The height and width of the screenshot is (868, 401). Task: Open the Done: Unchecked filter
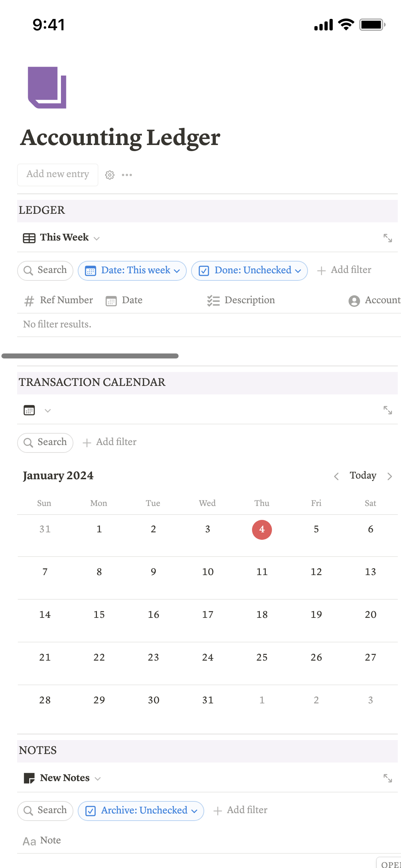point(250,270)
